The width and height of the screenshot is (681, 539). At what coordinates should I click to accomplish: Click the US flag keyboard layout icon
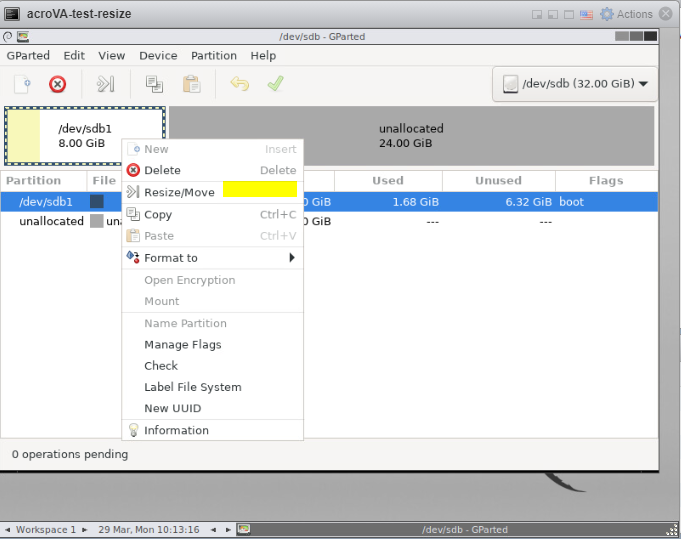point(586,15)
